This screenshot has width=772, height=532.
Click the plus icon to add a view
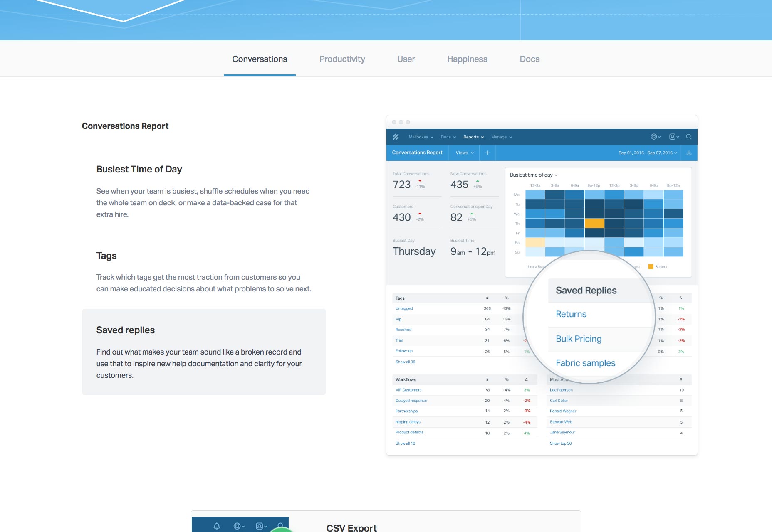click(x=487, y=153)
